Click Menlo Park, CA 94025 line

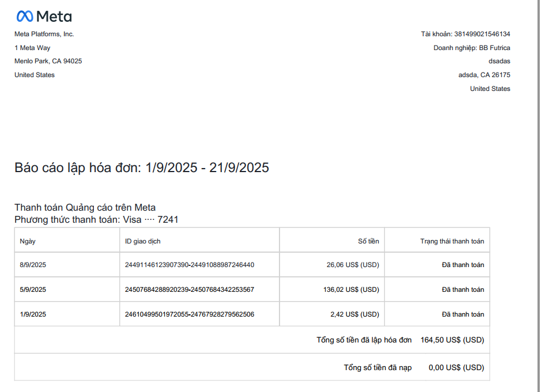coord(48,61)
